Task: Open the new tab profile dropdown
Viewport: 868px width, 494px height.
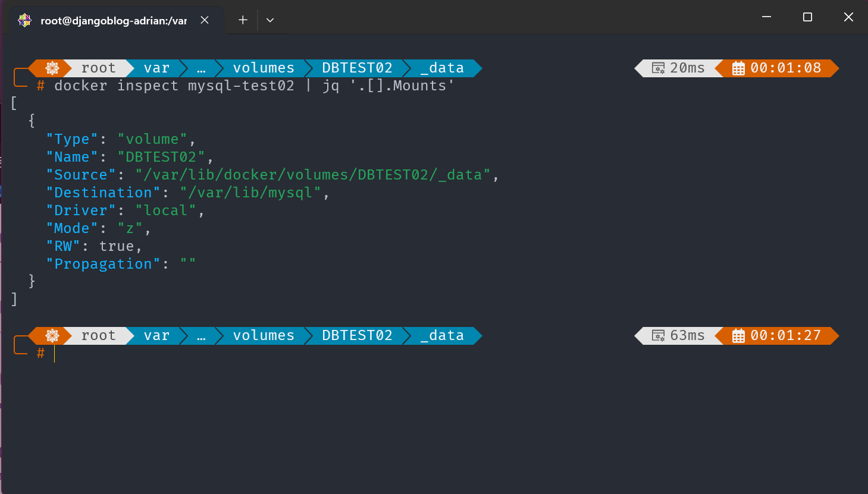Action: click(270, 20)
